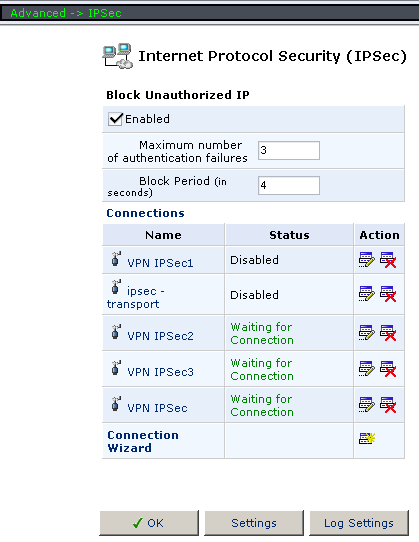Delete the VPN IPSec1 connection

388,260
